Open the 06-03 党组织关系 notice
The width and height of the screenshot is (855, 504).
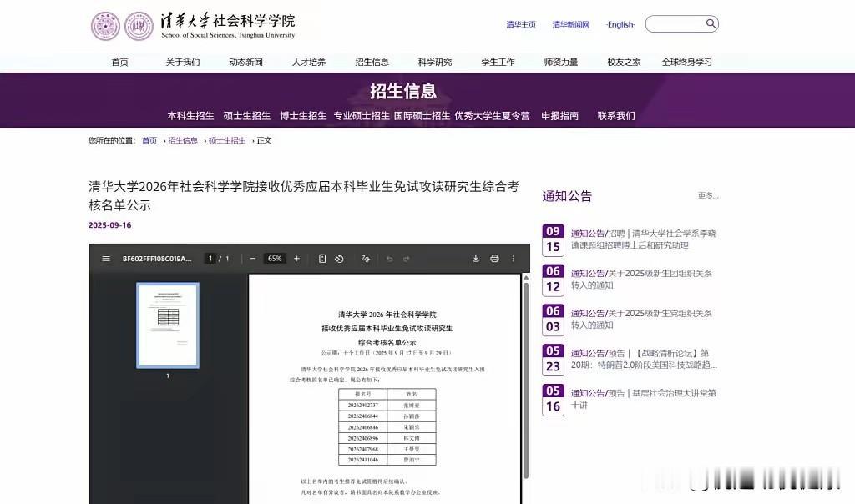(641, 319)
